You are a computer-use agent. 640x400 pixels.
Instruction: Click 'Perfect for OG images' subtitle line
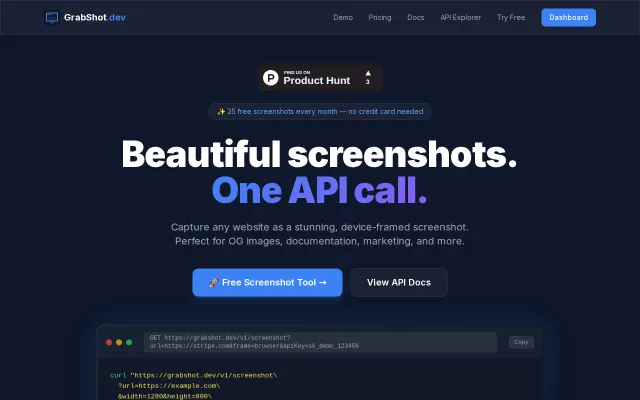(320, 241)
